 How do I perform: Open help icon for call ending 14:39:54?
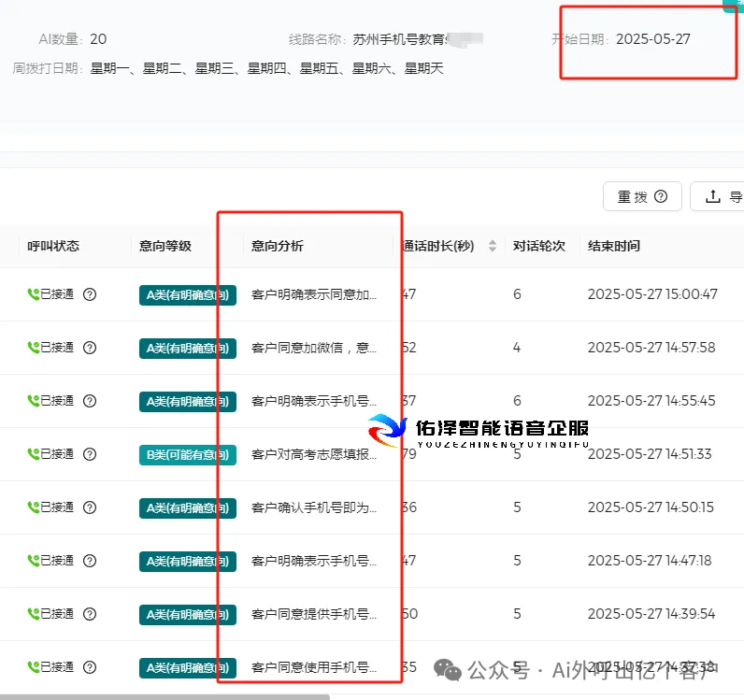pyautogui.click(x=90, y=614)
